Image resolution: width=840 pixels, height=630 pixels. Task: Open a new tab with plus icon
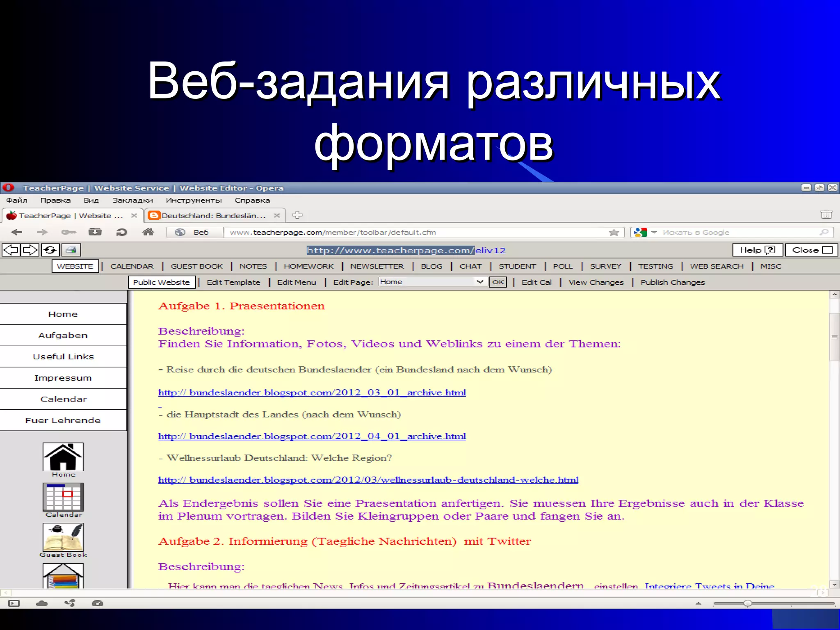tap(297, 215)
